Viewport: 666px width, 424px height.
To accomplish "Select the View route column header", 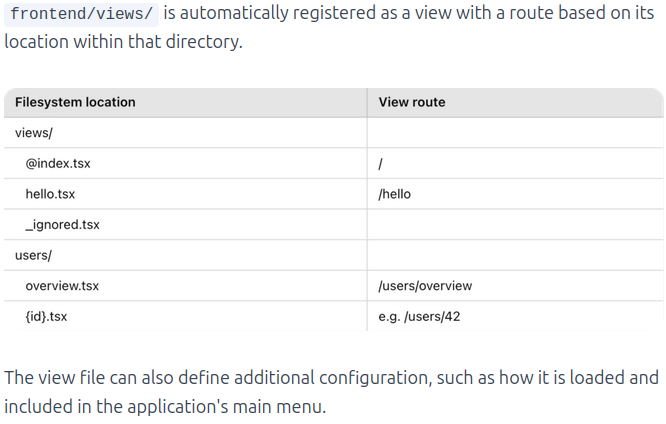I will pyautogui.click(x=412, y=102).
